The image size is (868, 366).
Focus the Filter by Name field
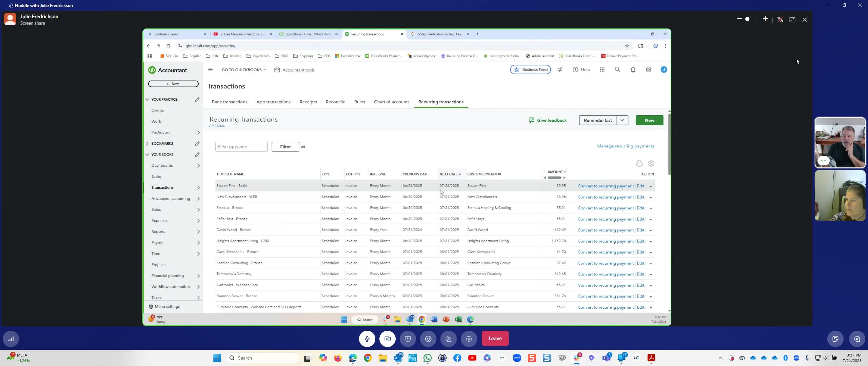(241, 147)
